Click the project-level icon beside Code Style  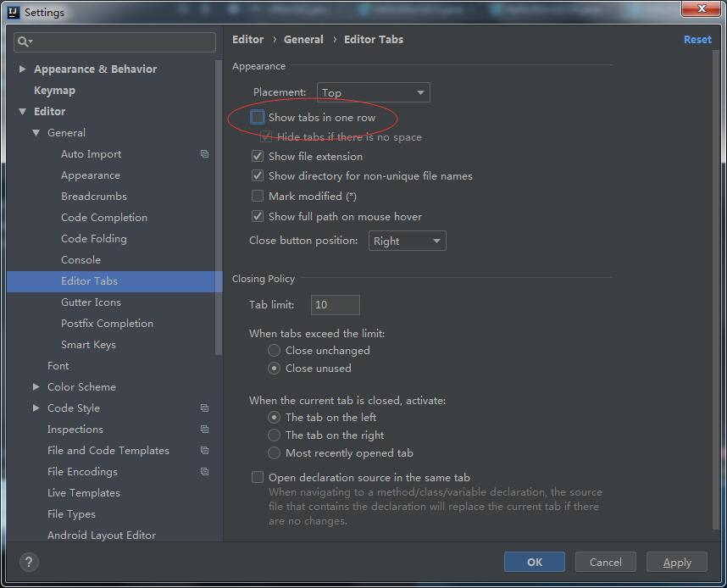click(204, 408)
